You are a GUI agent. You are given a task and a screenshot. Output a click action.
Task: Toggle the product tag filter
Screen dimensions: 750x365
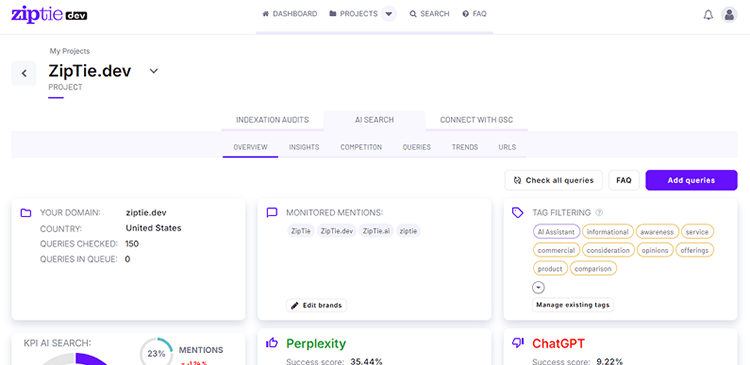550,269
